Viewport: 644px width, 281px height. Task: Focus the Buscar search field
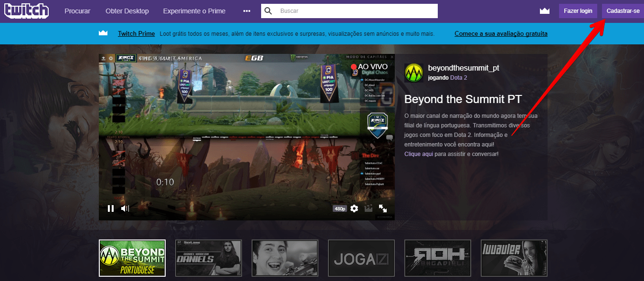[349, 11]
